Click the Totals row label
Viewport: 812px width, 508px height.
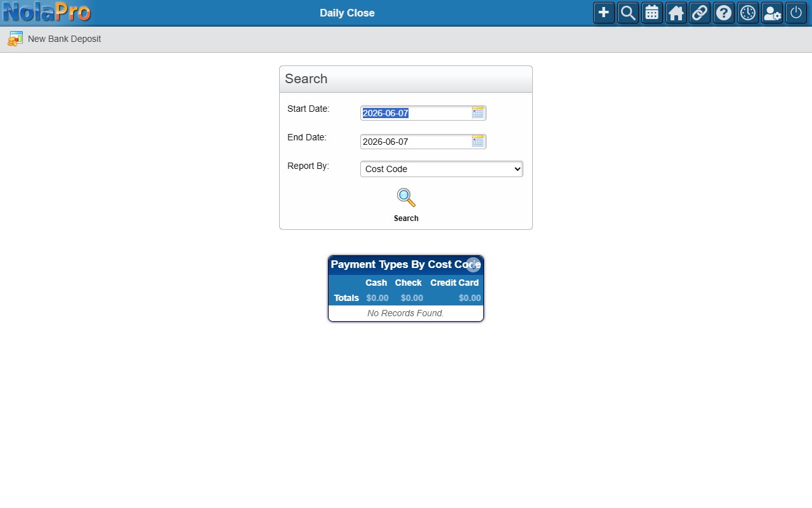pos(346,298)
